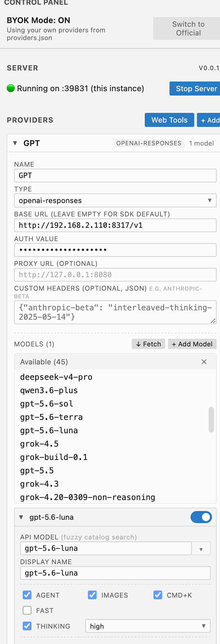Click the textarea resize handle in Custom Headers
The width and height of the screenshot is (220, 644).
tap(213, 321)
